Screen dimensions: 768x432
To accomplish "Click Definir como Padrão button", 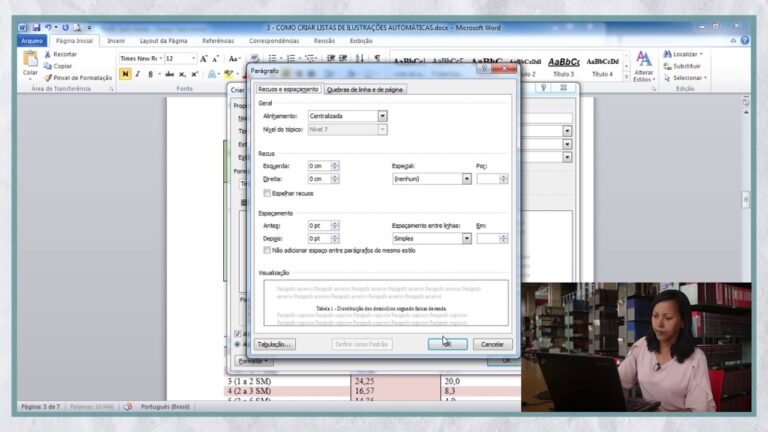I will point(361,344).
